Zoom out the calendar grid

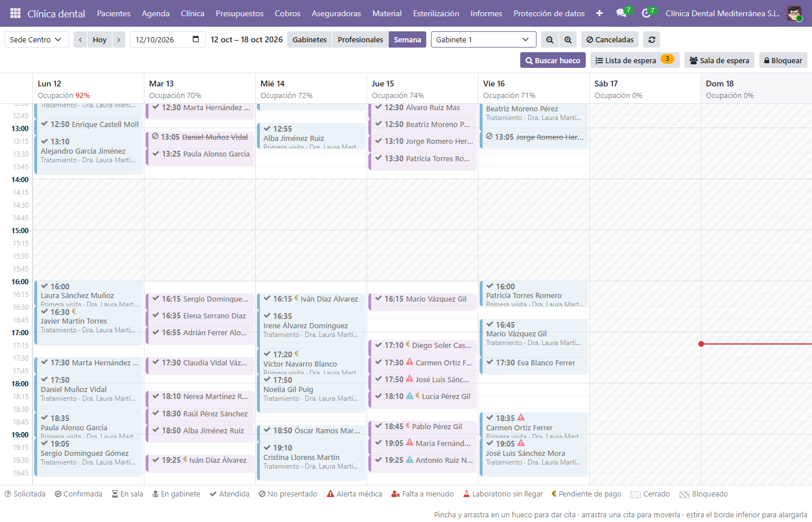pos(550,39)
